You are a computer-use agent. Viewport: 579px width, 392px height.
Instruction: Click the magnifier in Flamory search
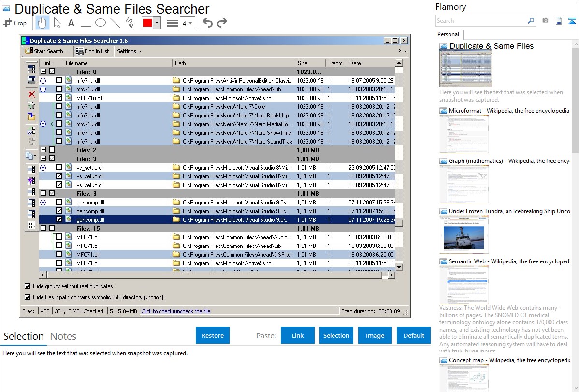pyautogui.click(x=531, y=21)
